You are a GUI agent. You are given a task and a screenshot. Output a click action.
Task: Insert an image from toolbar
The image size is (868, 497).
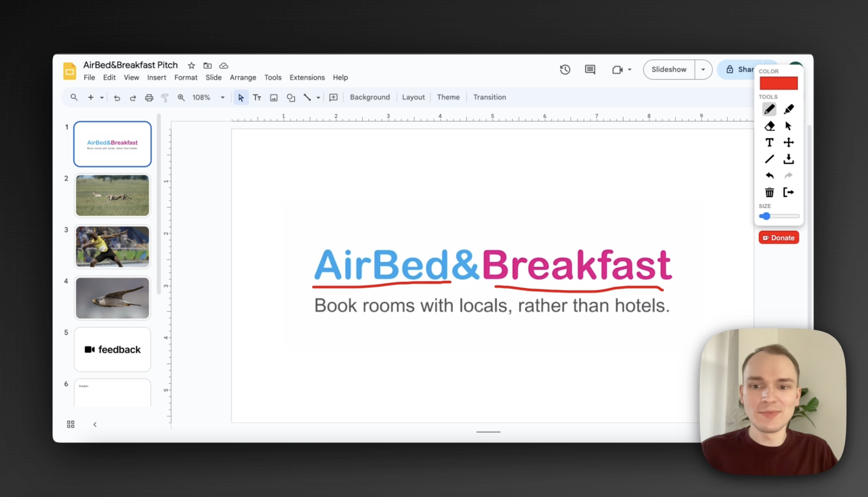273,98
